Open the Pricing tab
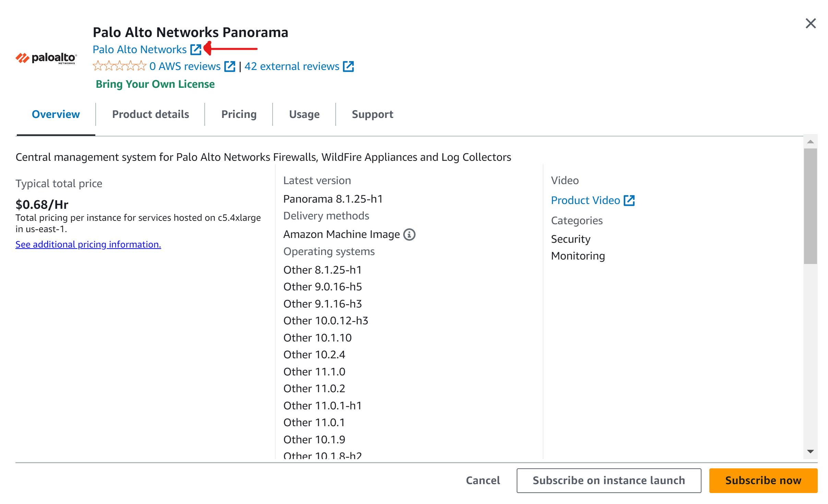The image size is (828, 504). [239, 114]
